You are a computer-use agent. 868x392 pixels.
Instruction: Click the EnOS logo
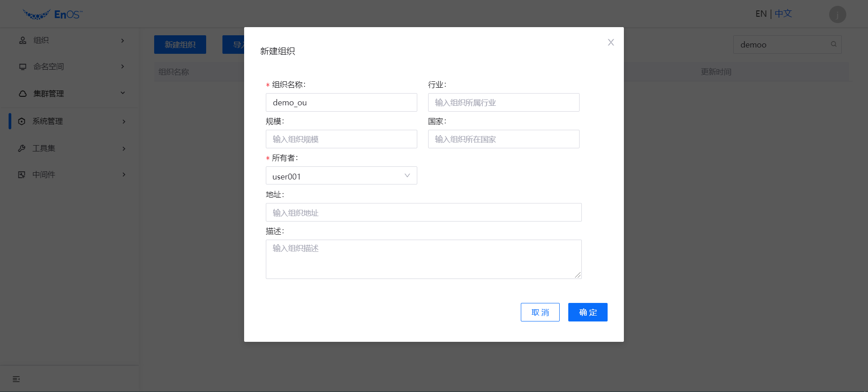point(52,14)
